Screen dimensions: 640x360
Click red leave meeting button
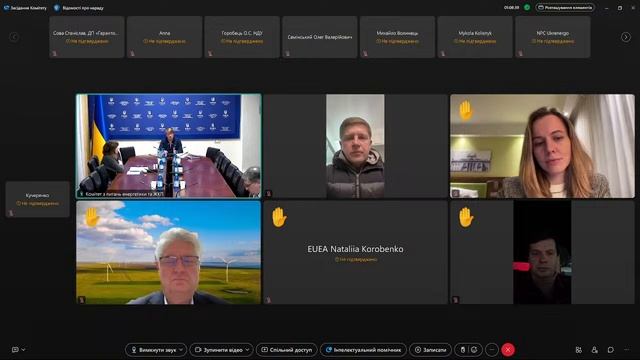pos(508,350)
